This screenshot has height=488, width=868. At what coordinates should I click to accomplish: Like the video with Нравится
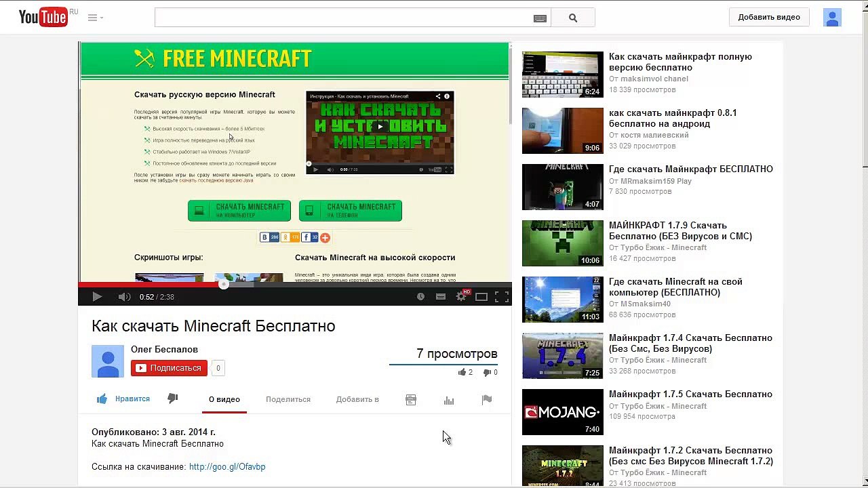(x=123, y=399)
